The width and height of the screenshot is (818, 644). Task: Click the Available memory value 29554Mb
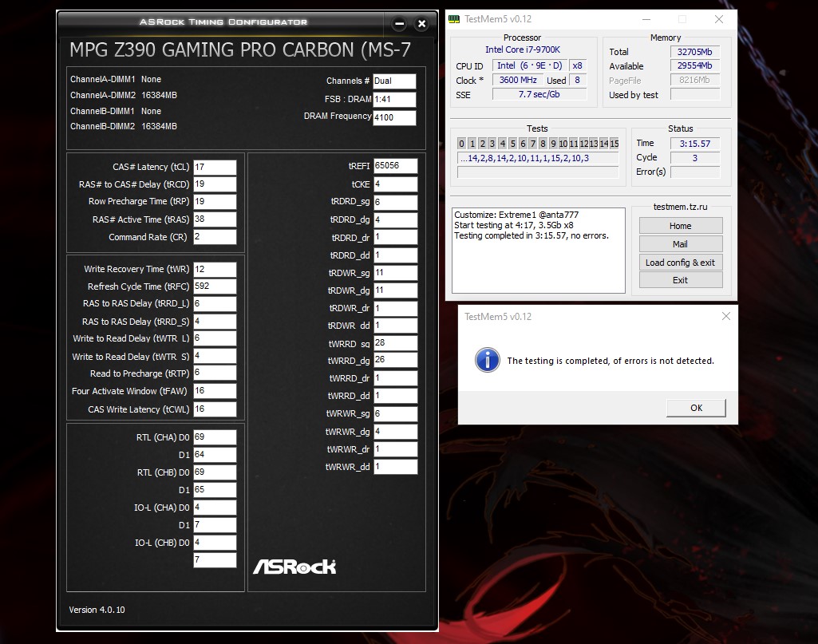tap(695, 65)
